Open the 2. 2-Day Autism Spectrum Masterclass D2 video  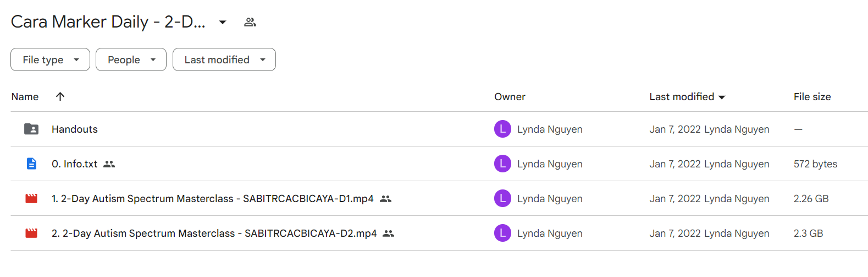pyautogui.click(x=214, y=233)
